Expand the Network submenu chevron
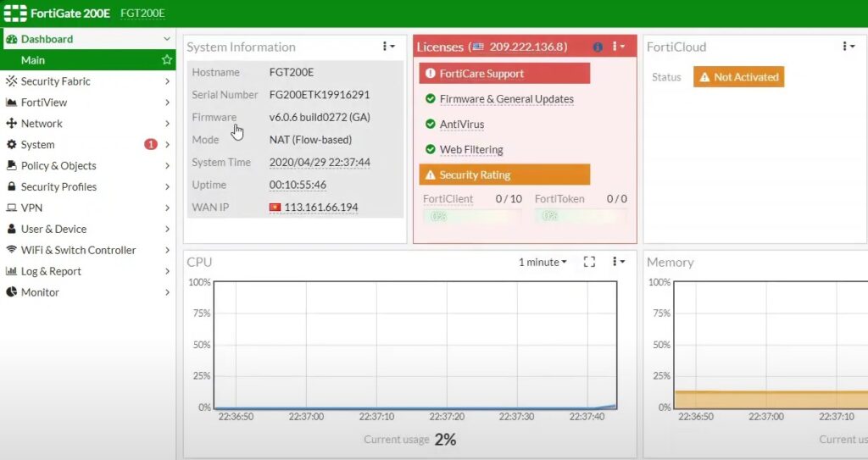The width and height of the screenshot is (868, 460). coord(167,124)
